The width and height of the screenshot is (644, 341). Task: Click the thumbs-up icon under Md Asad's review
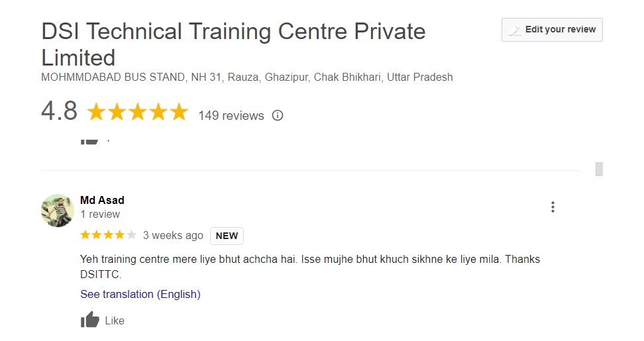89,320
